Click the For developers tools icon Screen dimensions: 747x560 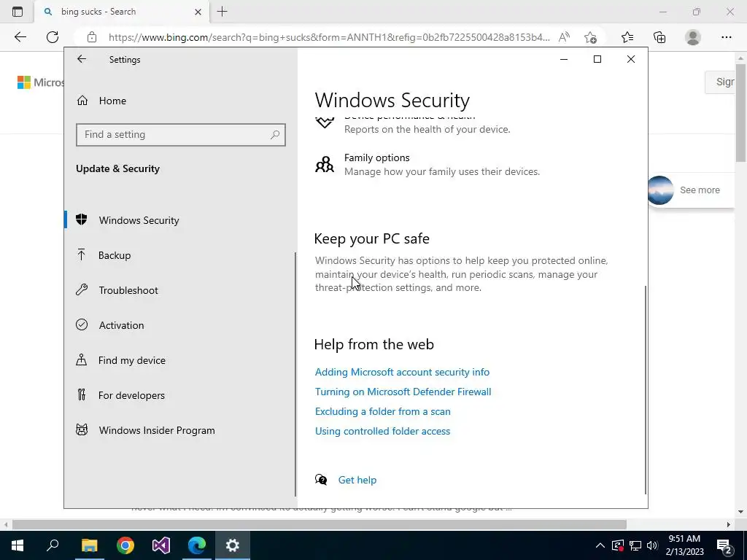pyautogui.click(x=82, y=394)
